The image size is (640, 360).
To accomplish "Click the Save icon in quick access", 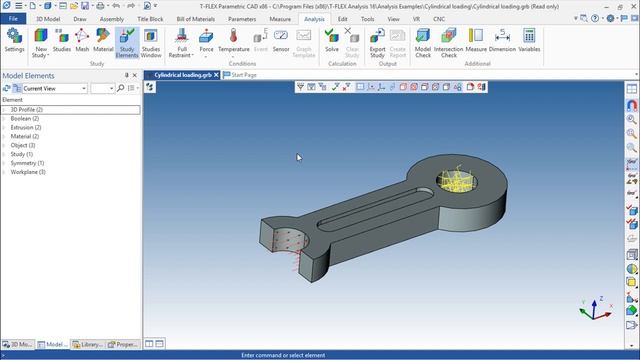I will tap(85, 6).
